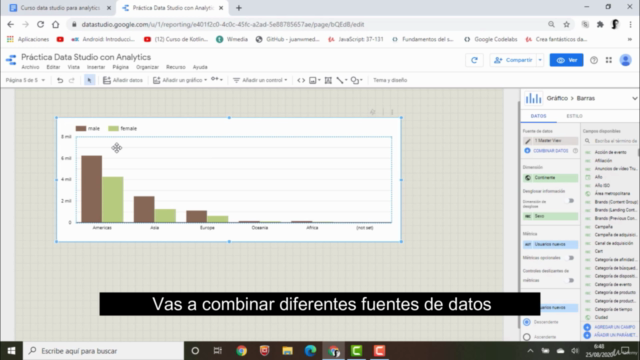Open the help question mark icon
This screenshot has width=640, height=360.
[594, 60]
